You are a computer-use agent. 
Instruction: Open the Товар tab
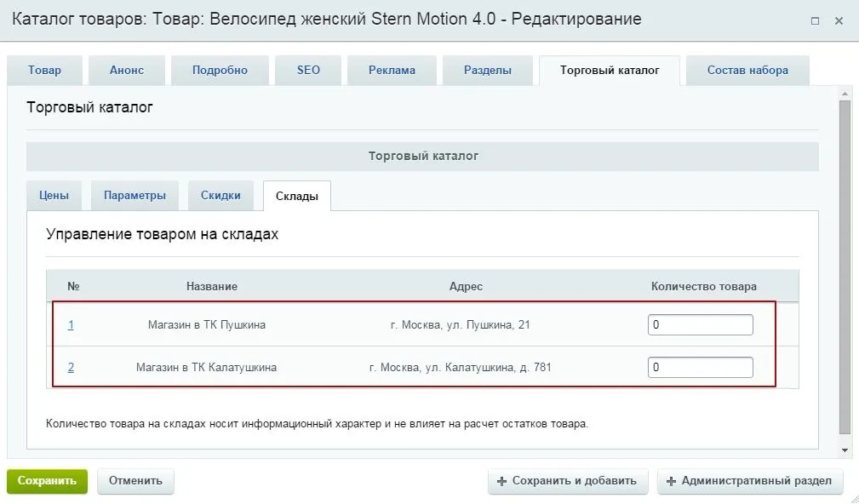pyautogui.click(x=45, y=71)
